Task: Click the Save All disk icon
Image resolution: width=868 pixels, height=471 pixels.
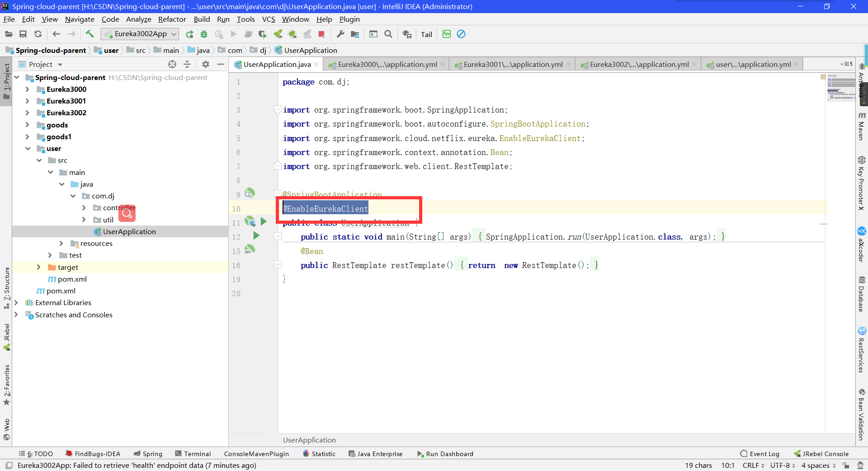Action: (23, 34)
